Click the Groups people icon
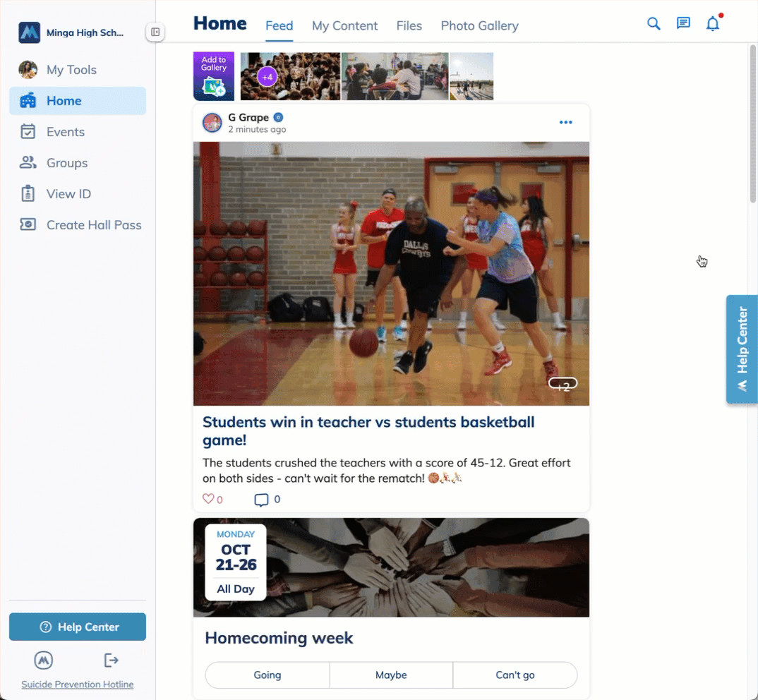 28,162
